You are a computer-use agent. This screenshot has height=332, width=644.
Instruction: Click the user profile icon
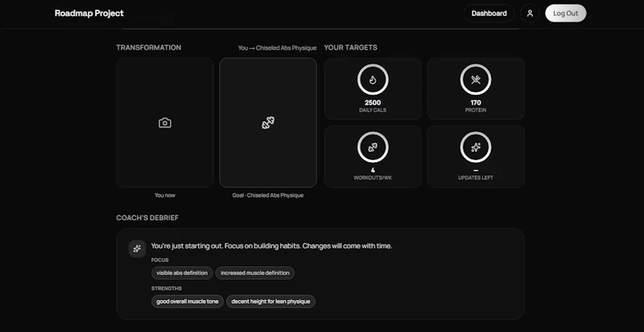coord(530,13)
